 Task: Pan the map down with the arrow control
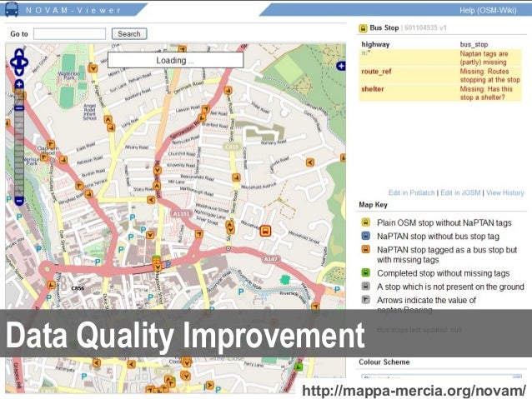click(x=19, y=72)
